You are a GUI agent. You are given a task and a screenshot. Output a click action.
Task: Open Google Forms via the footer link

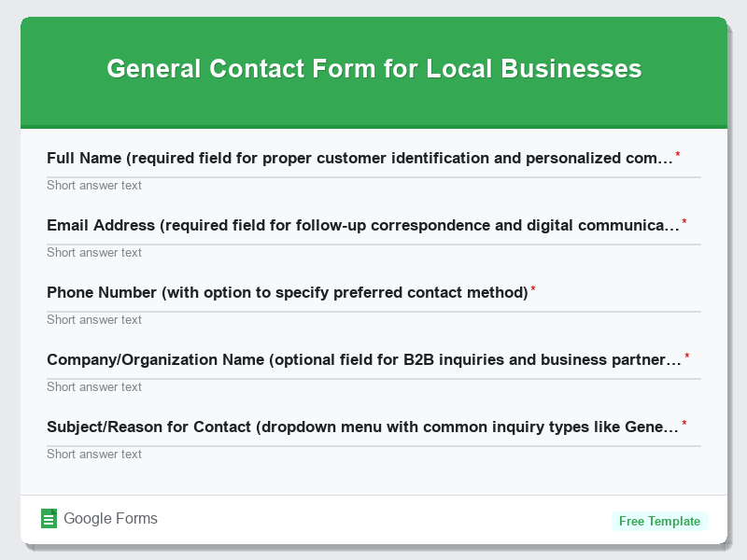pos(109,518)
